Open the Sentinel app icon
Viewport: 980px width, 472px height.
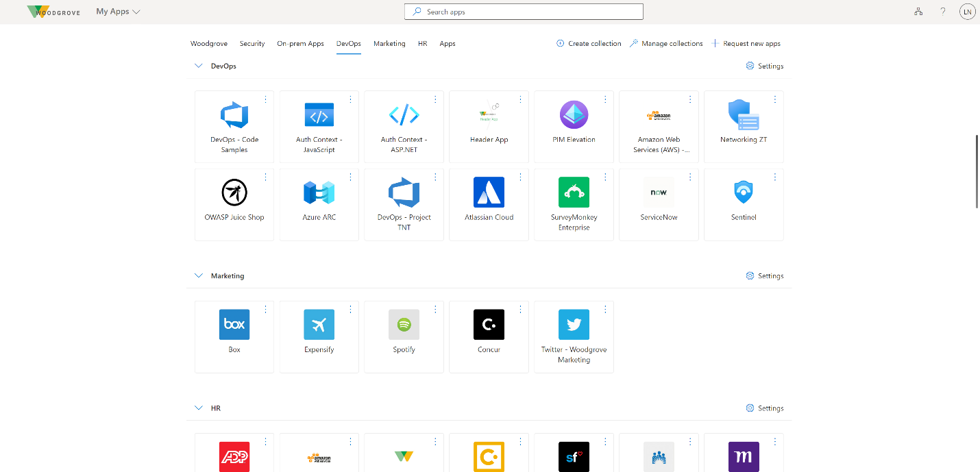click(744, 192)
